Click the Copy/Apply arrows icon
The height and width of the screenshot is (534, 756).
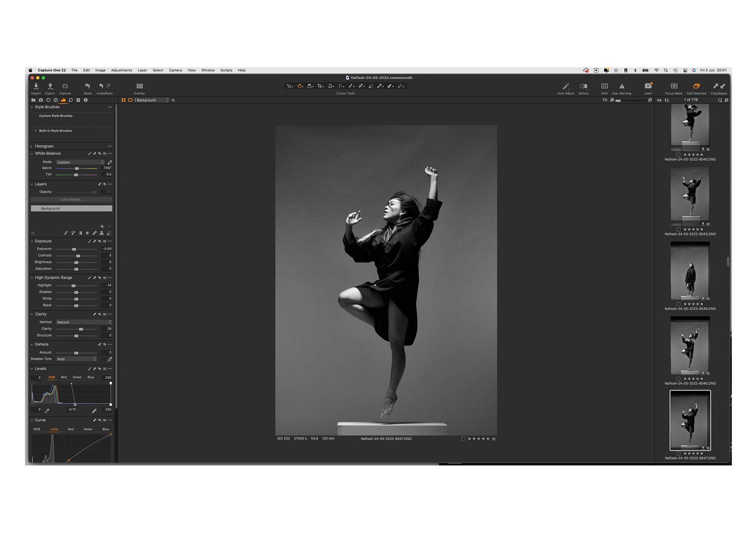tap(719, 86)
